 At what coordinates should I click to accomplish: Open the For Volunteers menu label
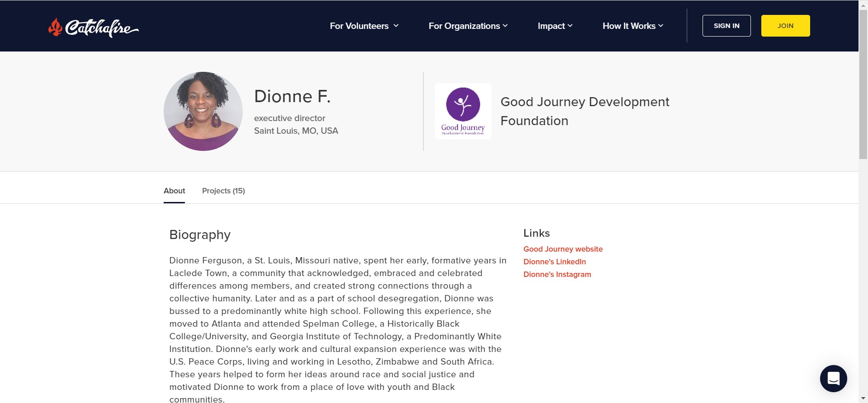coord(359,26)
